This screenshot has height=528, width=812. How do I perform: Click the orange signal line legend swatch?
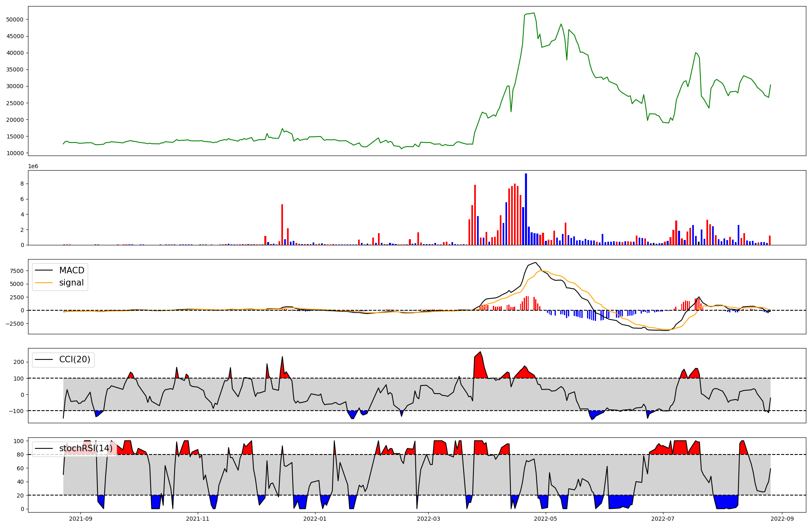pos(44,283)
